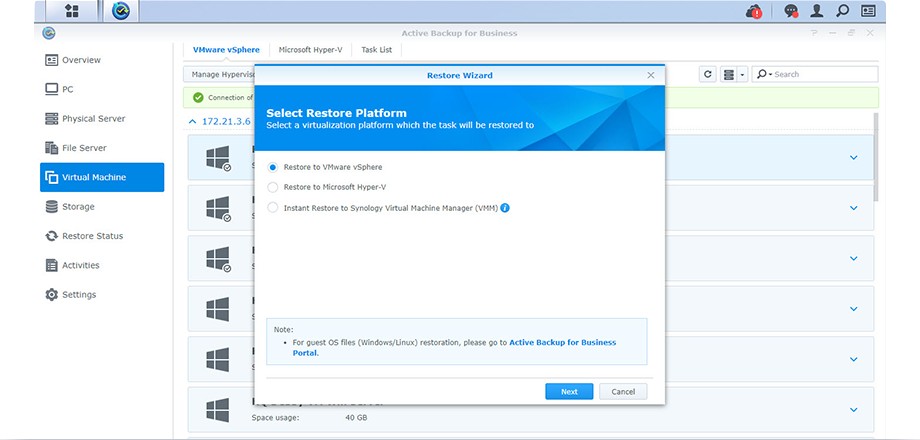
Task: Click the Manage Hypervisor button
Action: pyautogui.click(x=219, y=75)
